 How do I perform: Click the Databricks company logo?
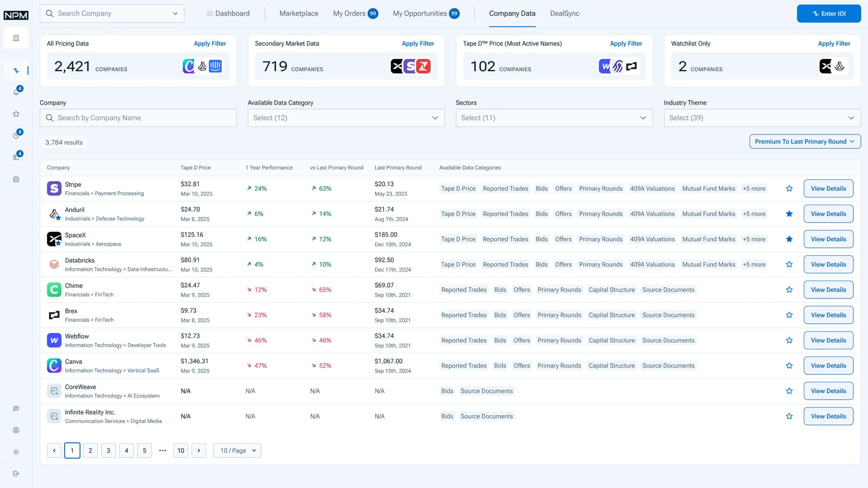[54, 265]
